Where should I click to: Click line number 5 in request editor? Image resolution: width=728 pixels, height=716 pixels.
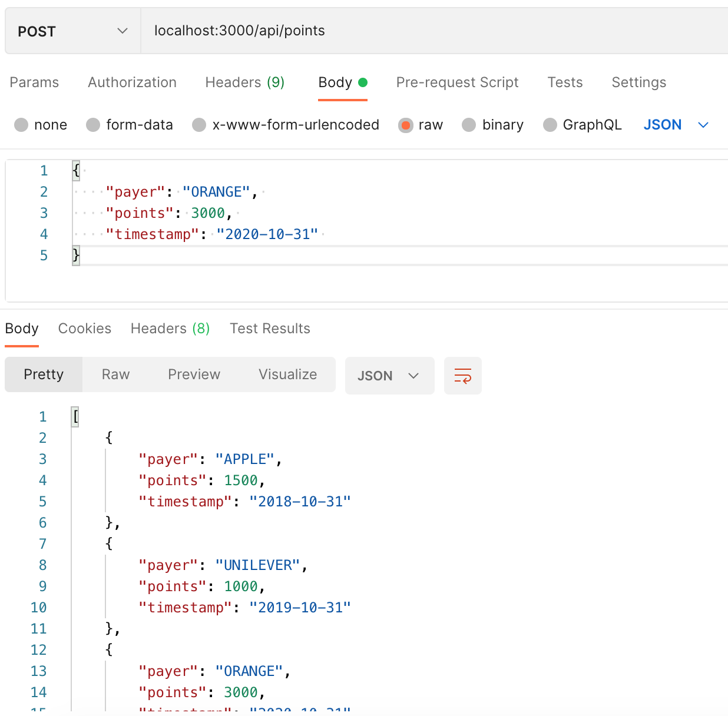click(44, 256)
